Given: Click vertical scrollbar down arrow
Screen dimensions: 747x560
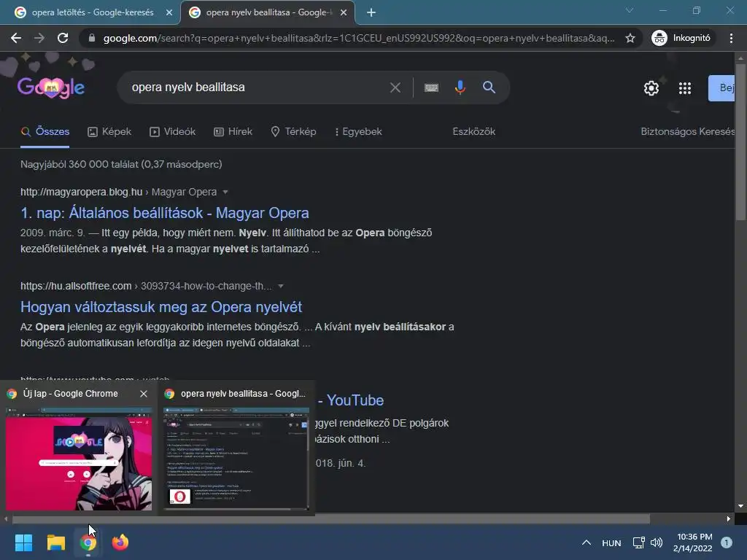Looking at the screenshot, I should click(x=740, y=506).
